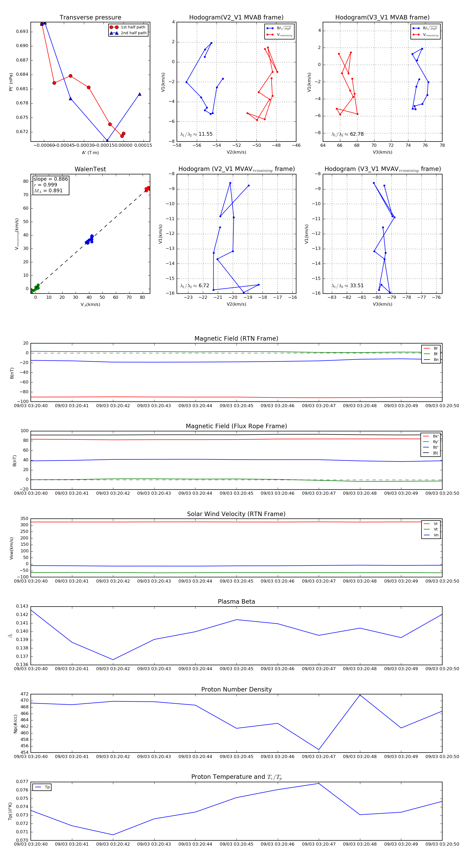Click the 'Plasma Beta' plot title
This screenshot has height=868, width=473.
tap(236, 602)
